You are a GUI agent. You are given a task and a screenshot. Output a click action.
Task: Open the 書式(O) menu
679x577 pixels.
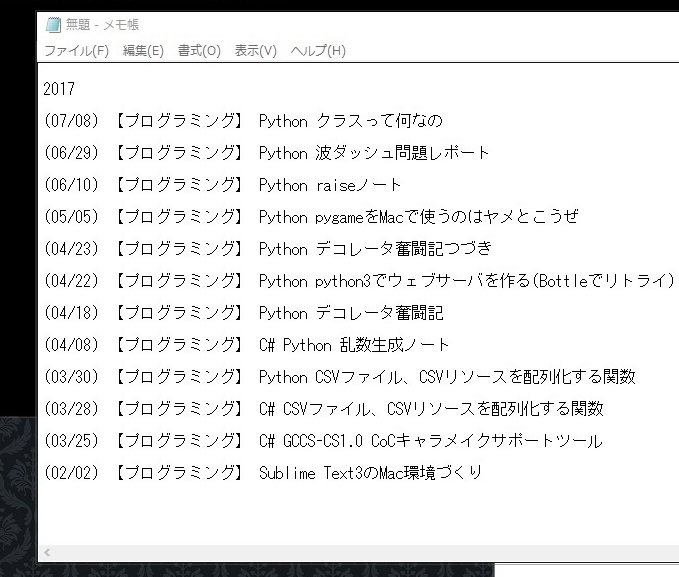[199, 51]
